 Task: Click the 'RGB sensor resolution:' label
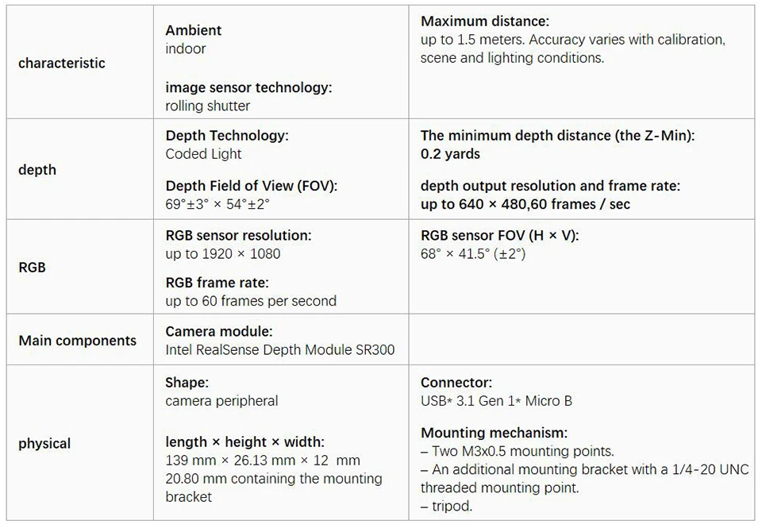pyautogui.click(x=238, y=236)
